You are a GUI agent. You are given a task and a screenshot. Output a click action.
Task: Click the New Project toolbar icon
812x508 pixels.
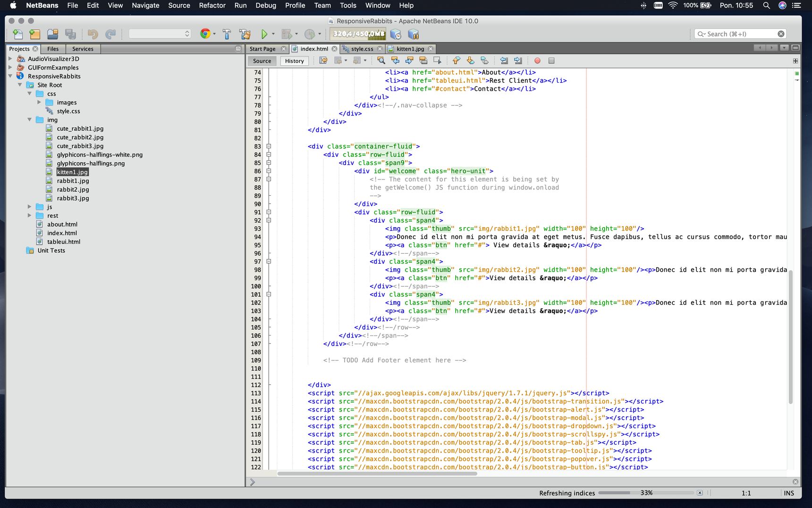tap(35, 34)
